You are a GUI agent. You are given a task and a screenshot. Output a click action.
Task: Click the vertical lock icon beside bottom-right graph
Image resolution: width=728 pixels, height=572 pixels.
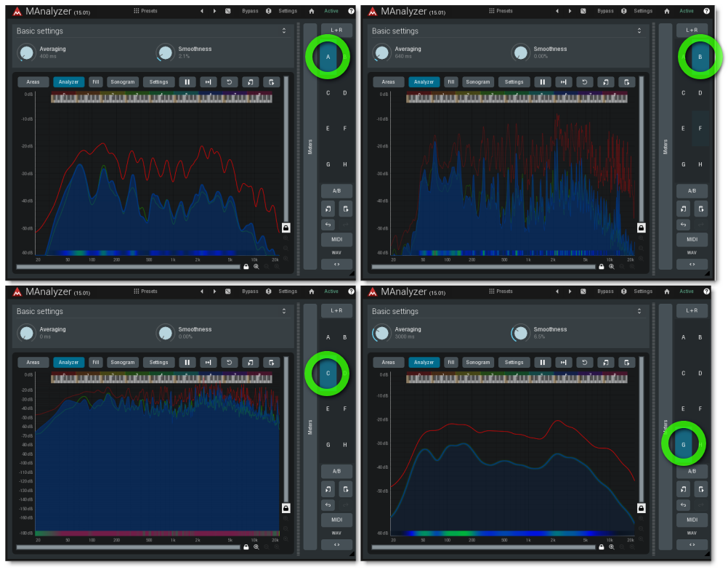642,508
